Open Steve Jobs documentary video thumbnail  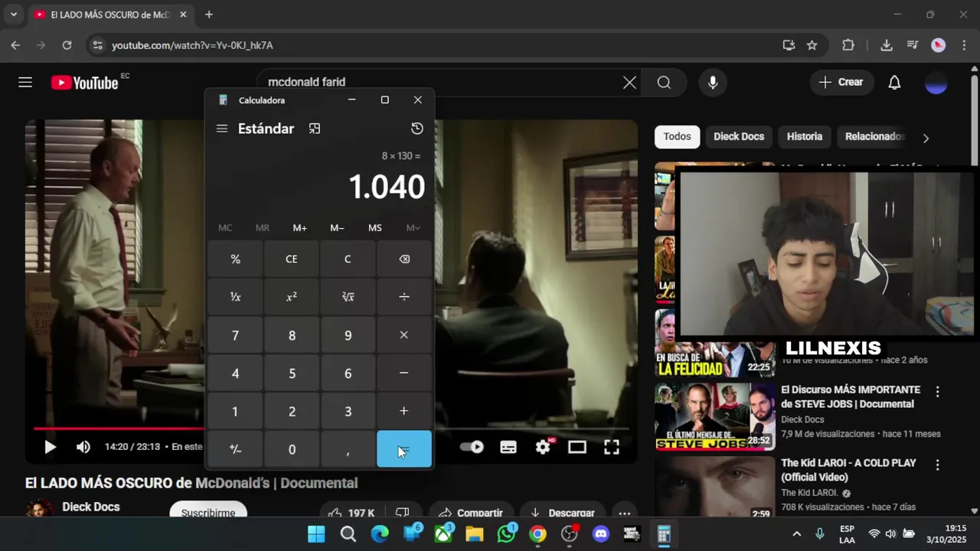coord(714,416)
